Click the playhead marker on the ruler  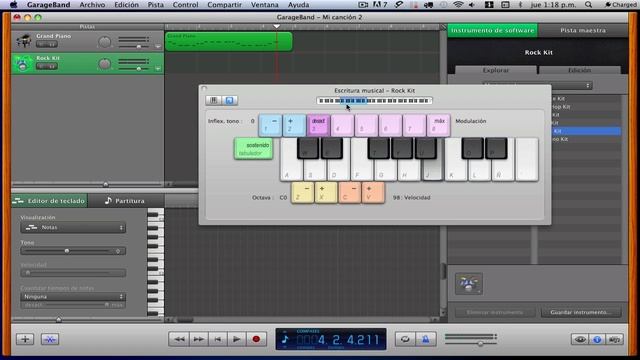(277, 27)
